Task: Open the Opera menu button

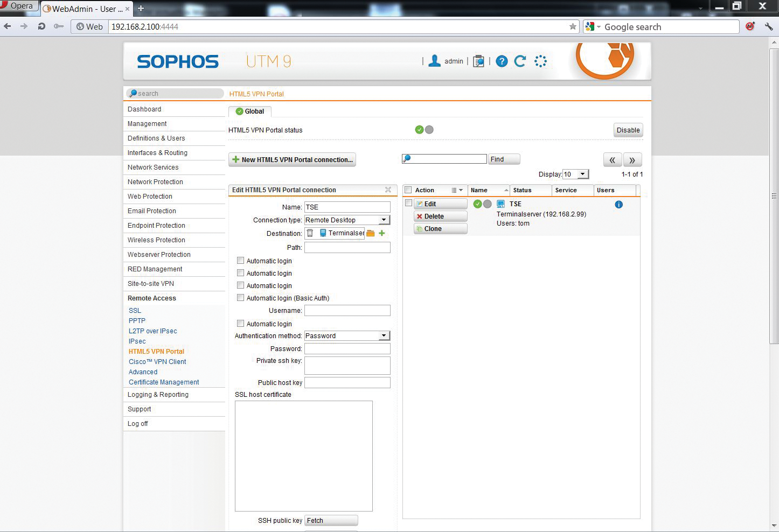Action: tap(19, 6)
